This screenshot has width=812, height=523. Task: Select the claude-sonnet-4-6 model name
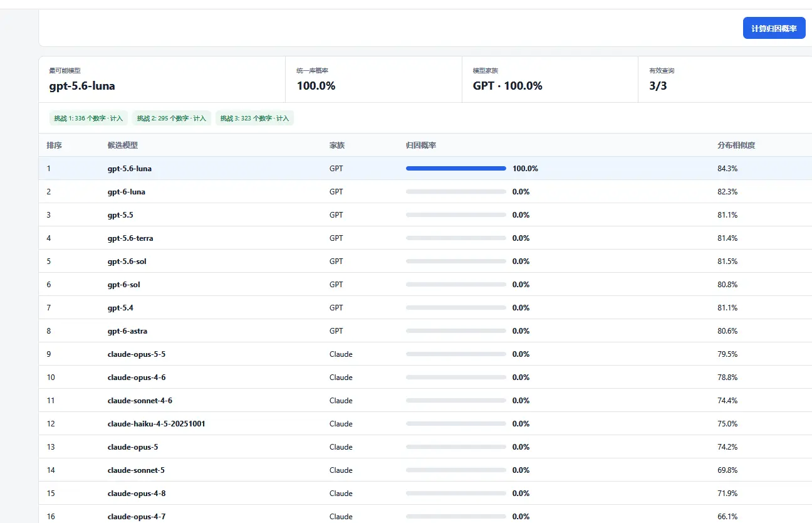coord(140,400)
